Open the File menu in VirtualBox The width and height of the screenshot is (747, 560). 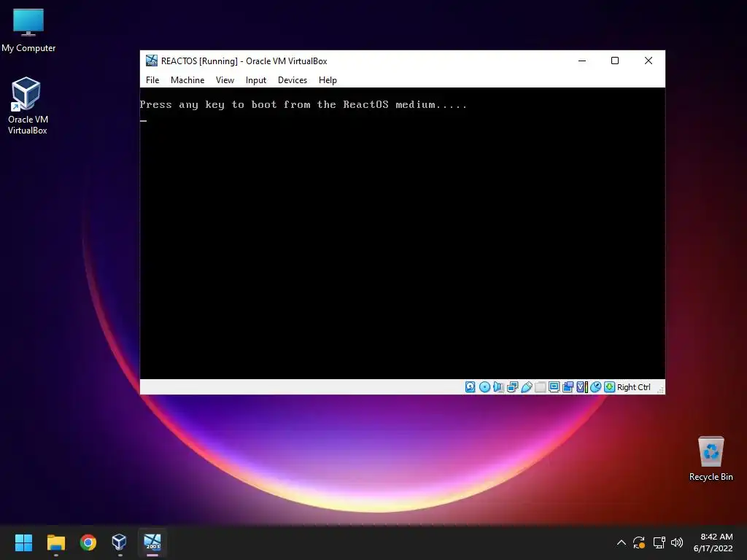152,80
